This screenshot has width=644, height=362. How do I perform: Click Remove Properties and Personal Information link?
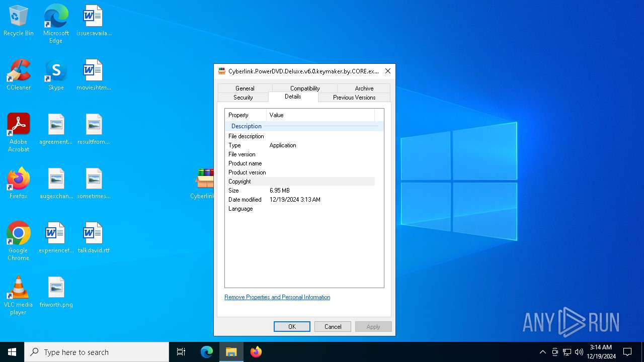[277, 297]
